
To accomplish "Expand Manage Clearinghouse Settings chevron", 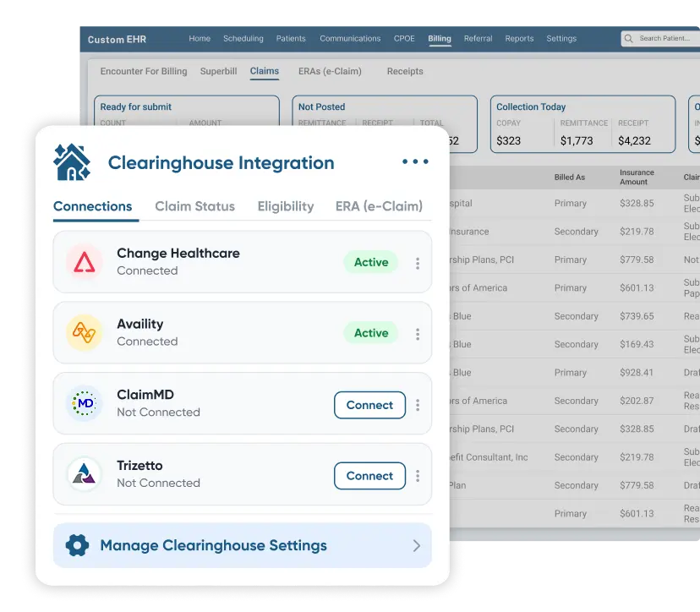I will click(416, 545).
